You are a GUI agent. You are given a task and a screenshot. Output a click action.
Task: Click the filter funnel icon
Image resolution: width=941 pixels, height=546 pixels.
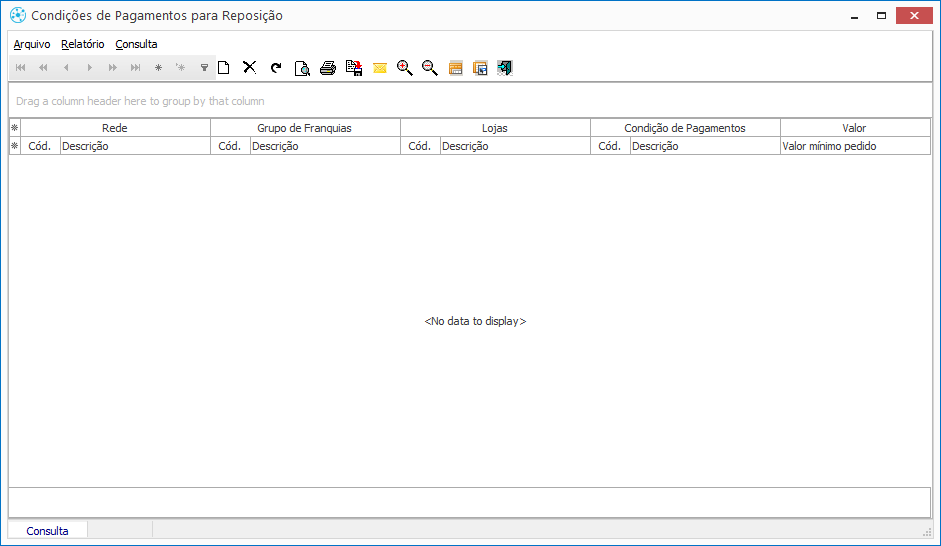204,68
